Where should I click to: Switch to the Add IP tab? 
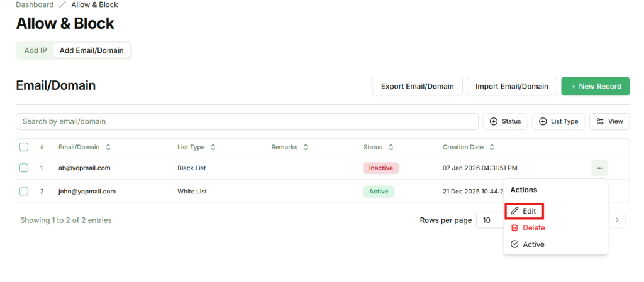click(35, 50)
